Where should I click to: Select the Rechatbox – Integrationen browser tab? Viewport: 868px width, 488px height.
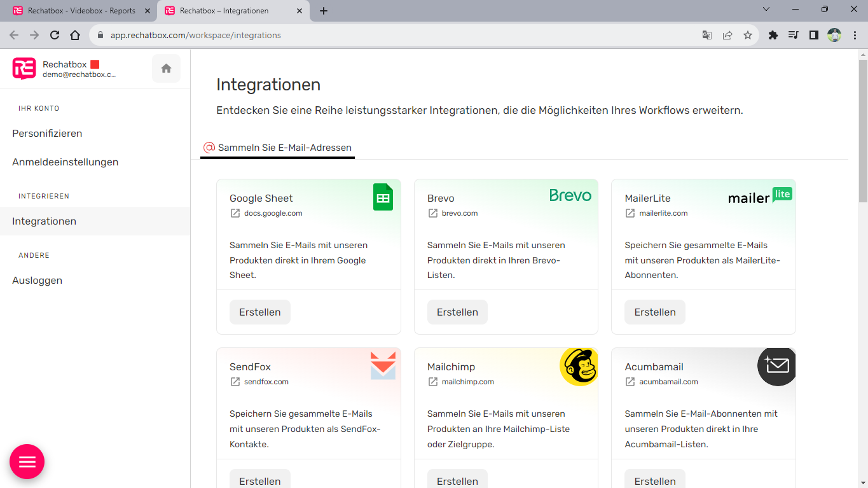[233, 11]
